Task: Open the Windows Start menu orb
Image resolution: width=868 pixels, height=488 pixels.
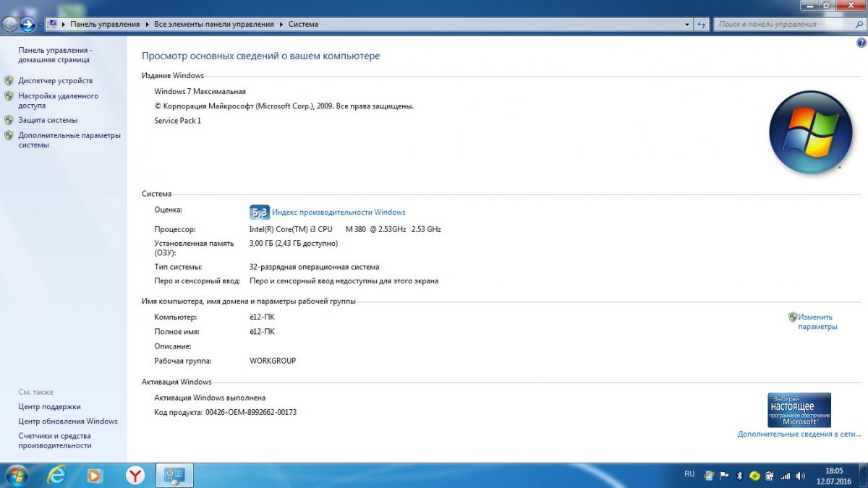Action: coord(16,475)
